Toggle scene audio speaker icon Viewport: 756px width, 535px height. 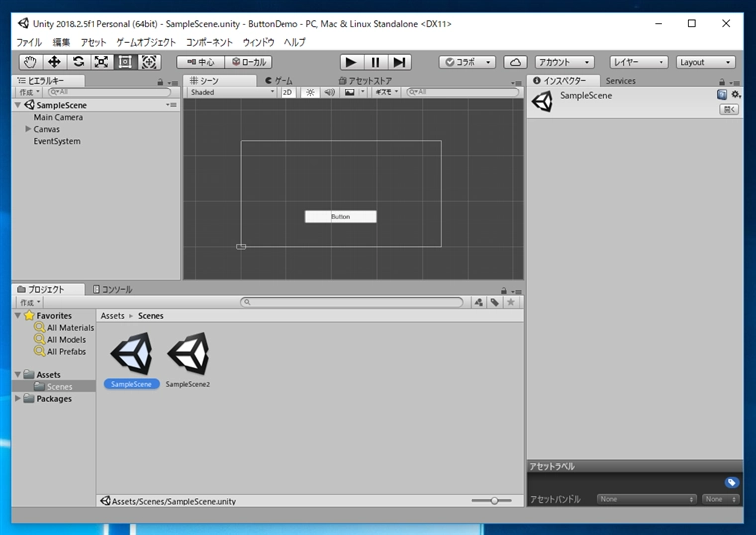(x=329, y=92)
